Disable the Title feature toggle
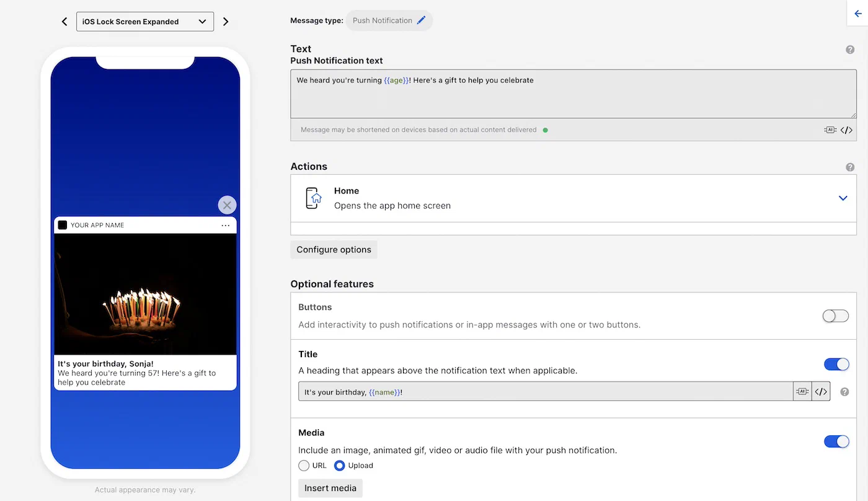The width and height of the screenshot is (868, 501). click(x=836, y=364)
